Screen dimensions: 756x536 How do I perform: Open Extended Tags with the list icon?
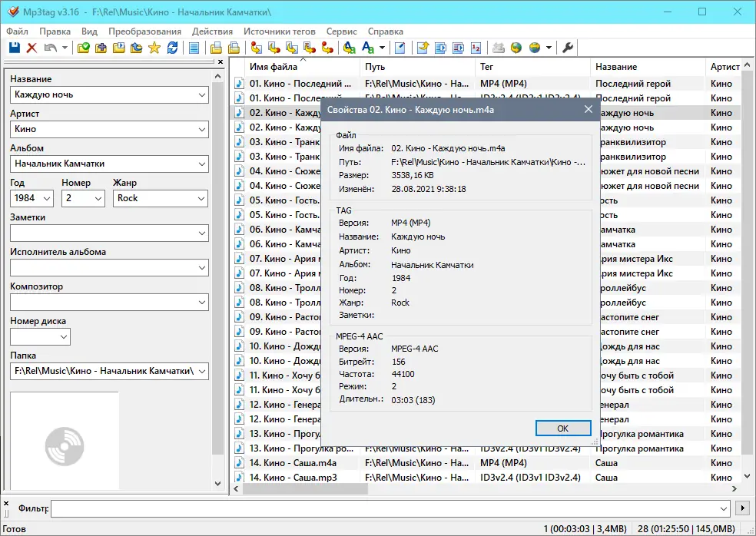coord(194,48)
